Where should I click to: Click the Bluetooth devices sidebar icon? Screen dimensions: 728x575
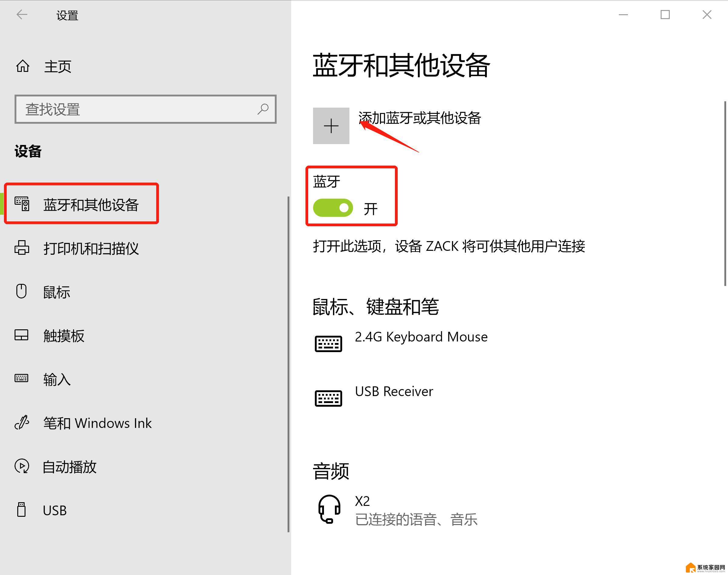point(22,204)
